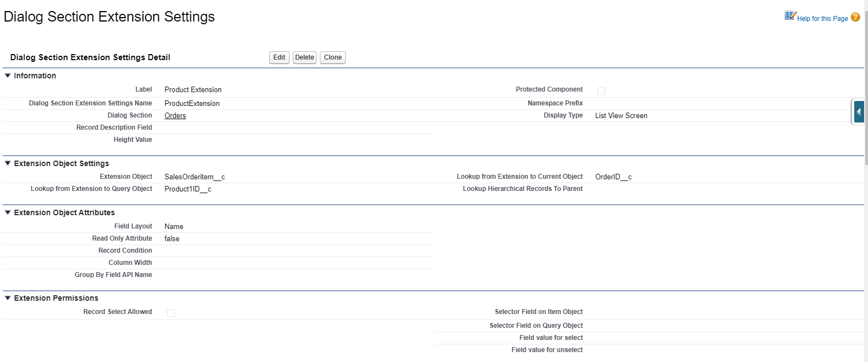This screenshot has height=362, width=868.
Task: Toggle the Protected Component checkbox
Action: 601,91
